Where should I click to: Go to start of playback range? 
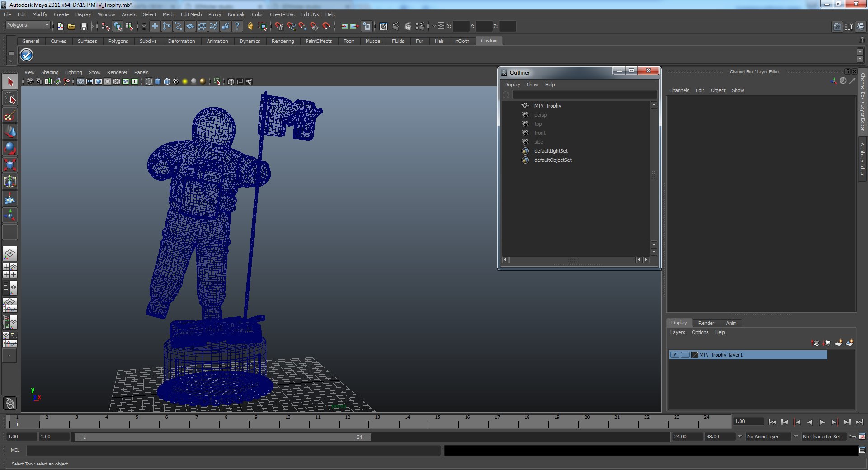(772, 422)
